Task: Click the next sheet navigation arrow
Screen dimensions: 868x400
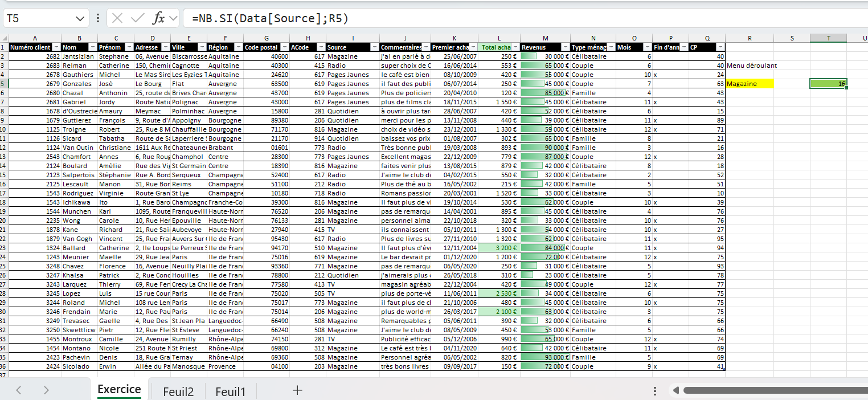Action: (x=46, y=390)
